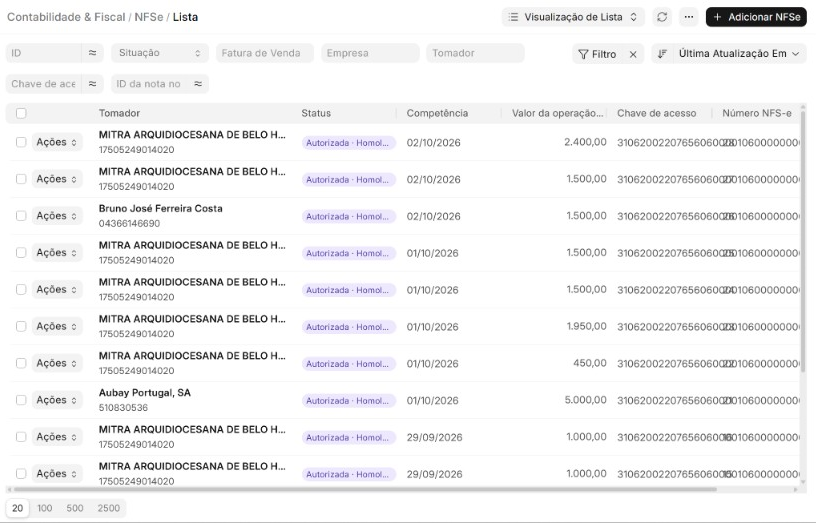This screenshot has height=523, width=816.
Task: Toggle sort direction icon beside Última Atualização
Action: (662, 54)
